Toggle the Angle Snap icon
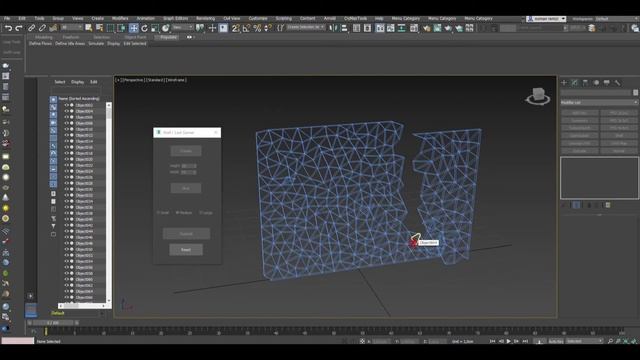 click(246, 28)
